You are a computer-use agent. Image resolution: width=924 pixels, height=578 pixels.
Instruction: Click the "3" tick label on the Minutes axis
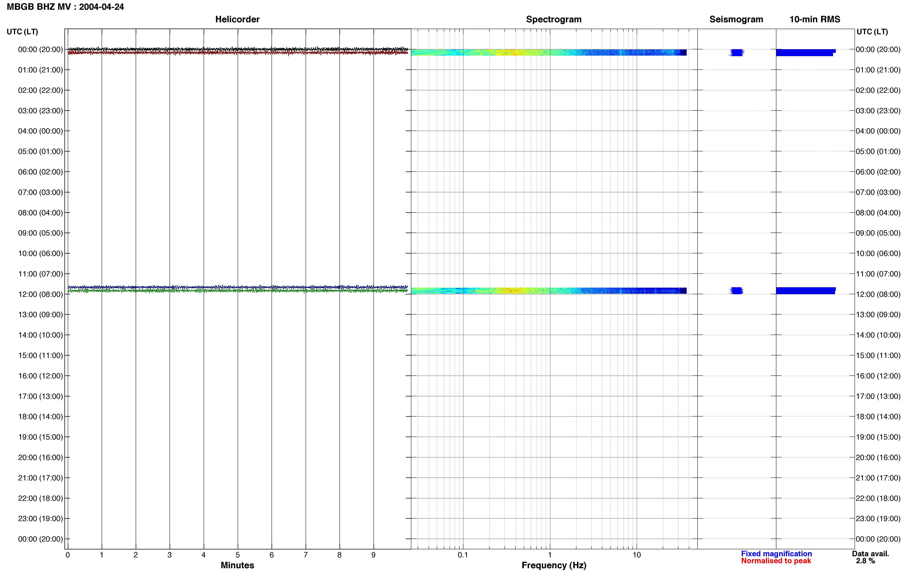(x=170, y=555)
